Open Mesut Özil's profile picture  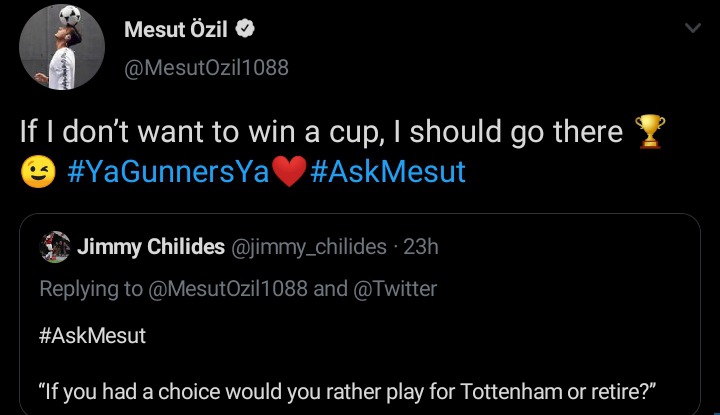62,47
